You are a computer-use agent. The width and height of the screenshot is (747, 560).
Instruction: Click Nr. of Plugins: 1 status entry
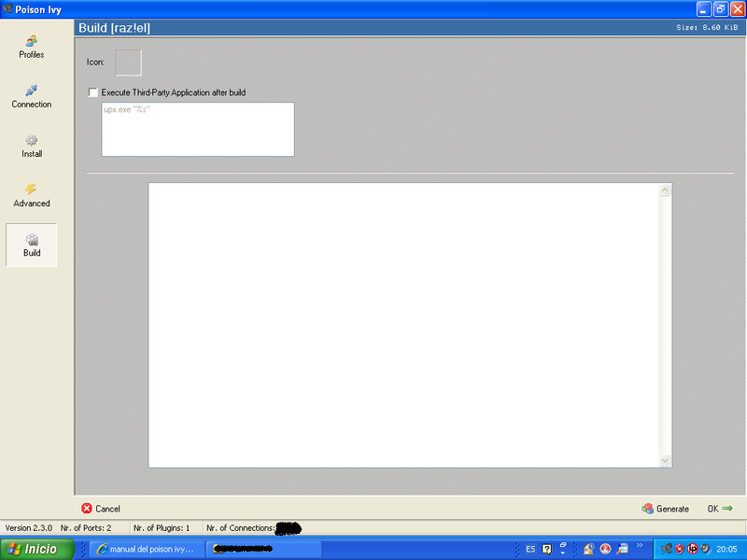tap(162, 527)
